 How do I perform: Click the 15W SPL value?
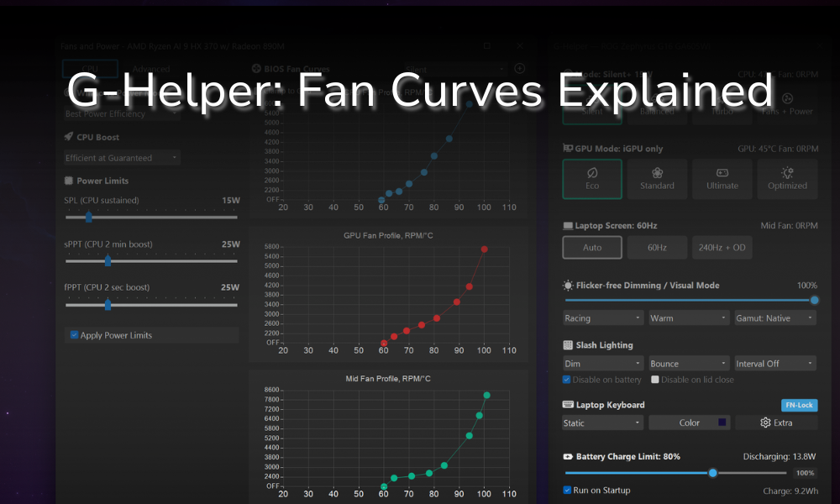tap(231, 200)
